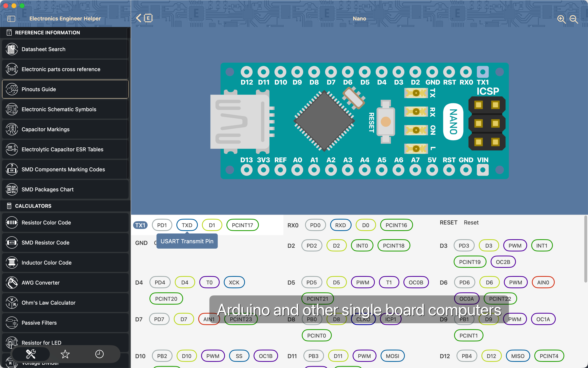The image size is (588, 368).
Task: Open Electronic Schematic Symbols icon
Action: pyautogui.click(x=12, y=109)
